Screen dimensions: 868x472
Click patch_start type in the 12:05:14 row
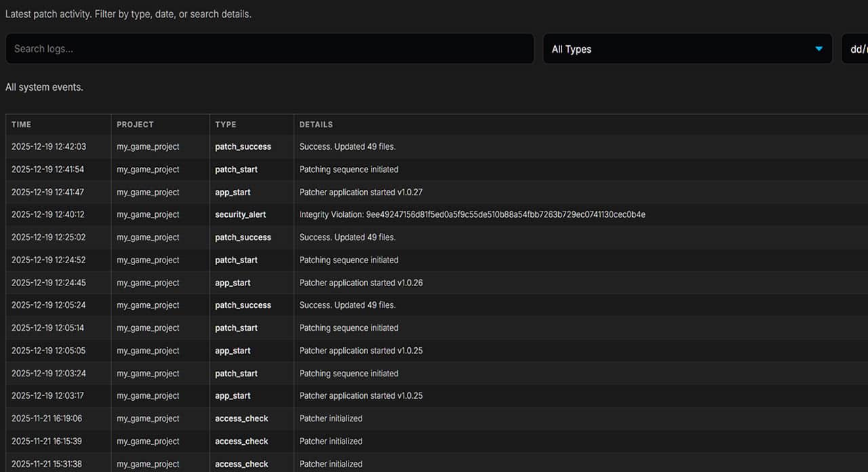236,328
